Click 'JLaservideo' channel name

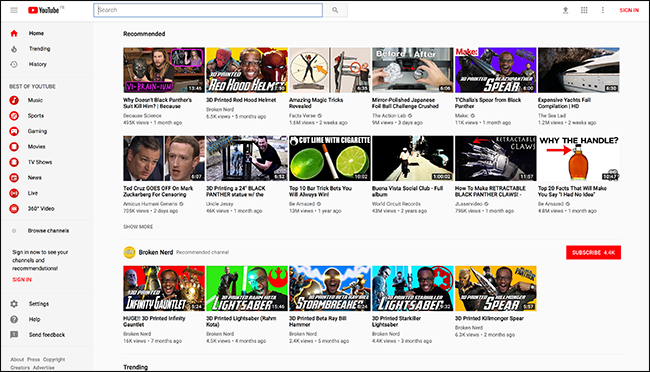pyautogui.click(x=468, y=204)
